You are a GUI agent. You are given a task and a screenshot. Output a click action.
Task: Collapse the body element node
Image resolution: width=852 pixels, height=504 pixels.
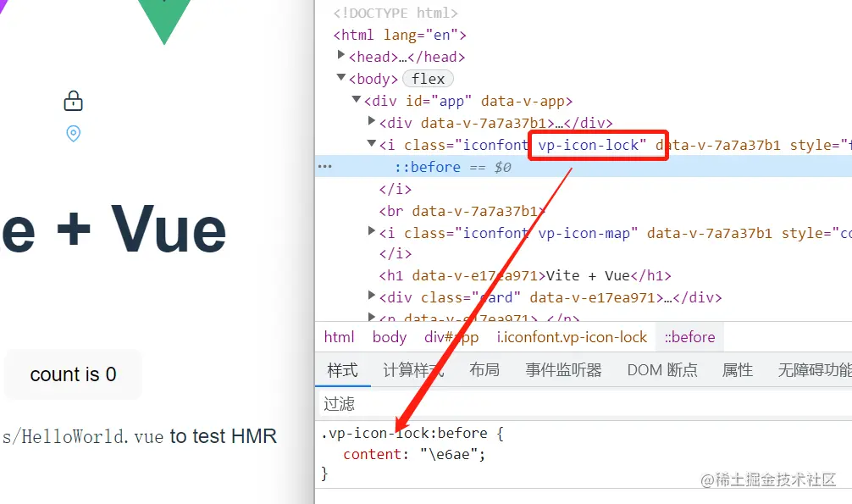click(x=341, y=77)
